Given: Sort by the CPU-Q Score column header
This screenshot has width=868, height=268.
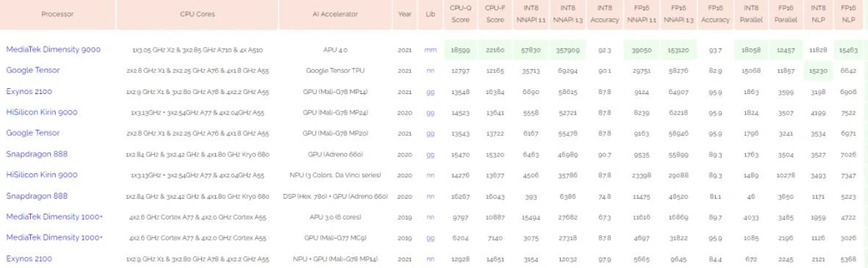Looking at the screenshot, I should pyautogui.click(x=461, y=15).
